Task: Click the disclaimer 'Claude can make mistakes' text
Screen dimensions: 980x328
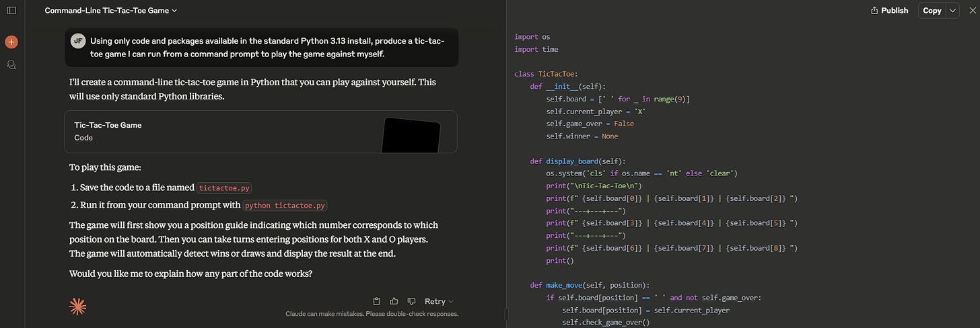Action: [x=372, y=314]
